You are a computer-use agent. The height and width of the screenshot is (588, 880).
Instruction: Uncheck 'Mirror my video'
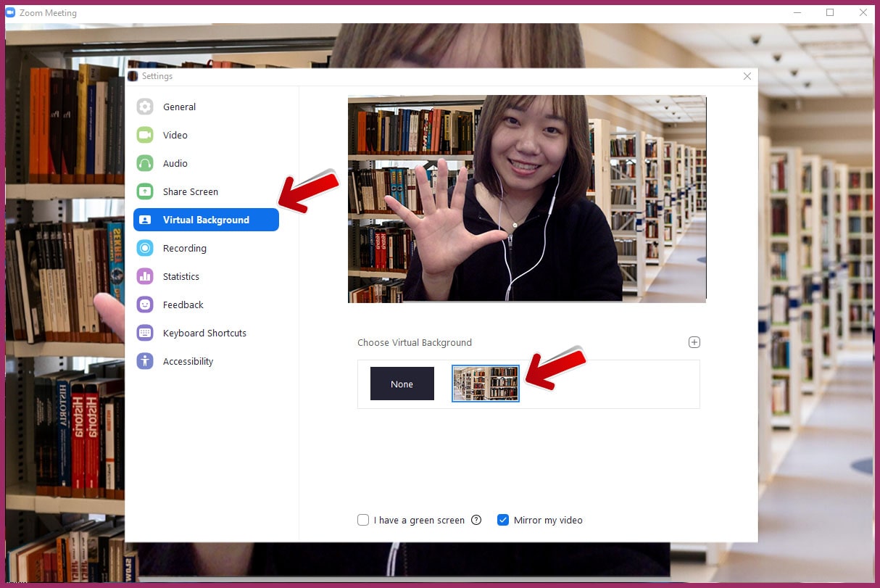[503, 520]
